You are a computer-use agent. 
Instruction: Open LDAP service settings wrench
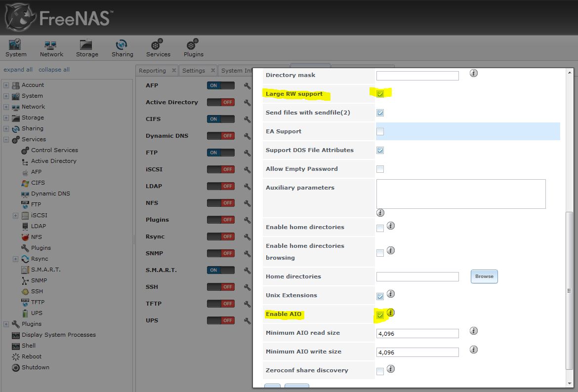pyautogui.click(x=247, y=187)
